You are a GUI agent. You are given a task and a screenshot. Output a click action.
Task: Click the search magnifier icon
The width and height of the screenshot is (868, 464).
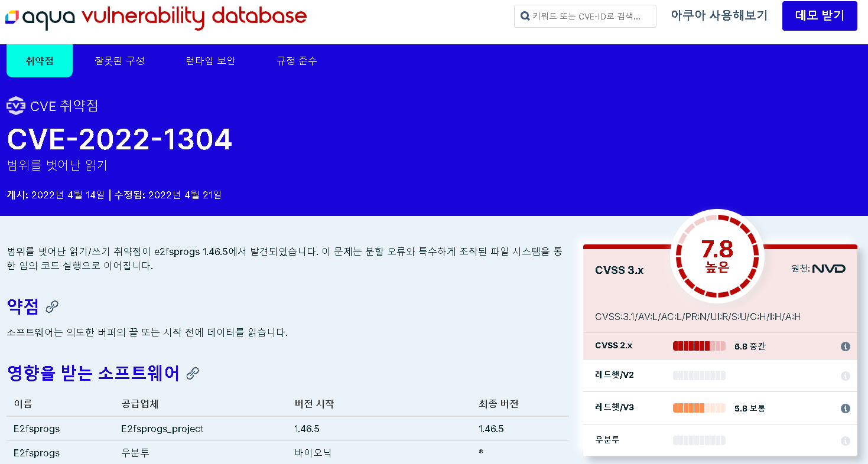tap(524, 17)
